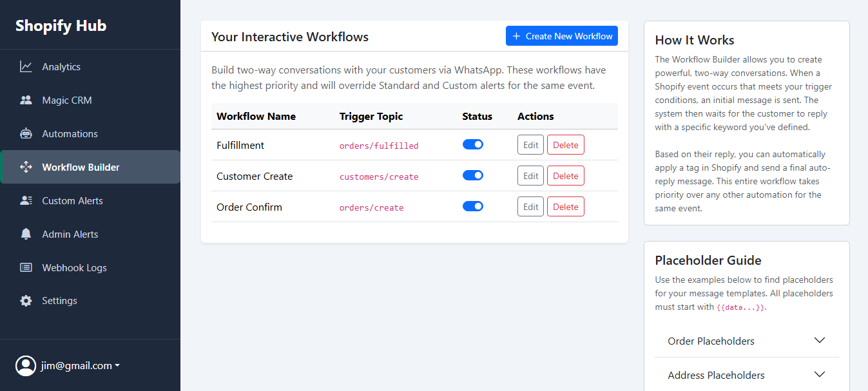Click the Analytics chart icon
The height and width of the screenshot is (391, 868).
(26, 67)
